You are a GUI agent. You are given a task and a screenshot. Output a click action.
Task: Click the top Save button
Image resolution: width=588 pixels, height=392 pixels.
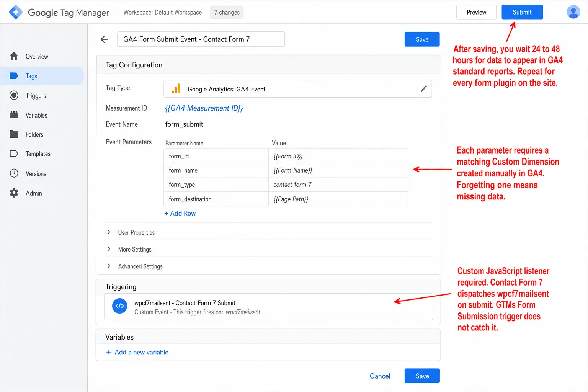[x=422, y=39]
